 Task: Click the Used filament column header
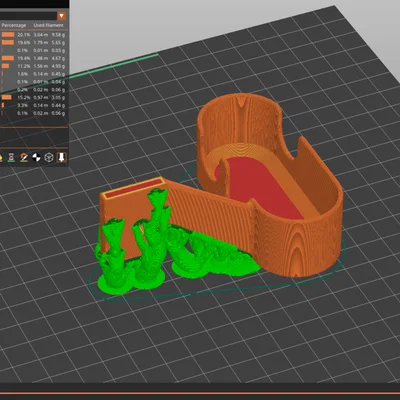[x=48, y=25]
